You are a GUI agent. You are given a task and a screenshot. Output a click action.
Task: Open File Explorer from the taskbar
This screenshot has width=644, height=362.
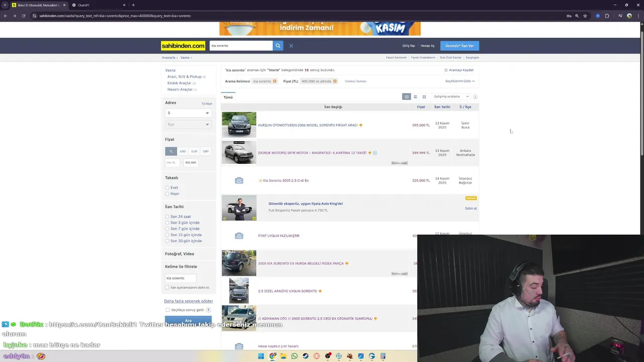click(x=283, y=356)
